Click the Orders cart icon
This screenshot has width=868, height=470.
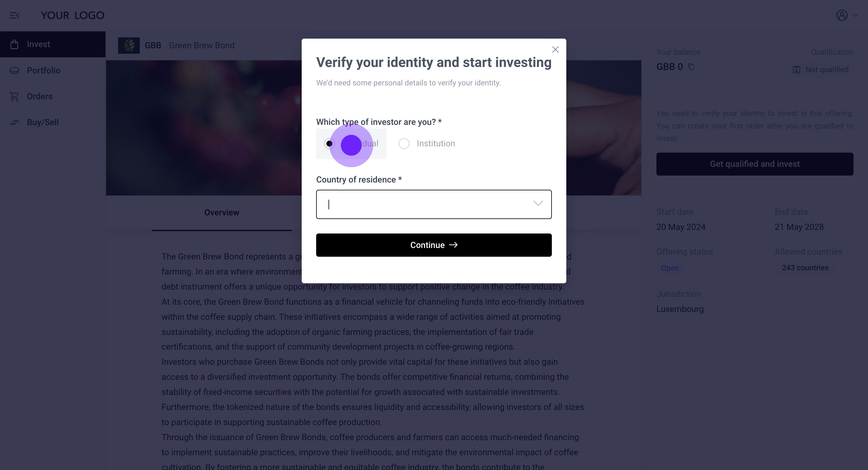coord(14,97)
